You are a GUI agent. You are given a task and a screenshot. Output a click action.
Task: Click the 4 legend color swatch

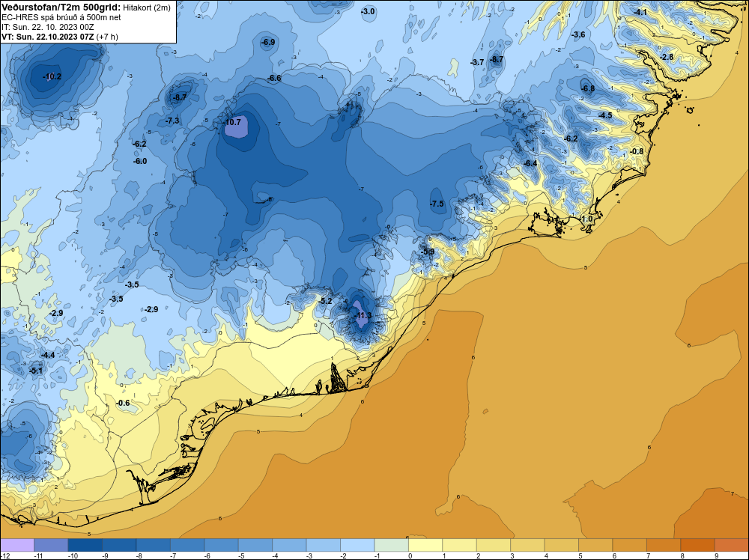point(562,545)
